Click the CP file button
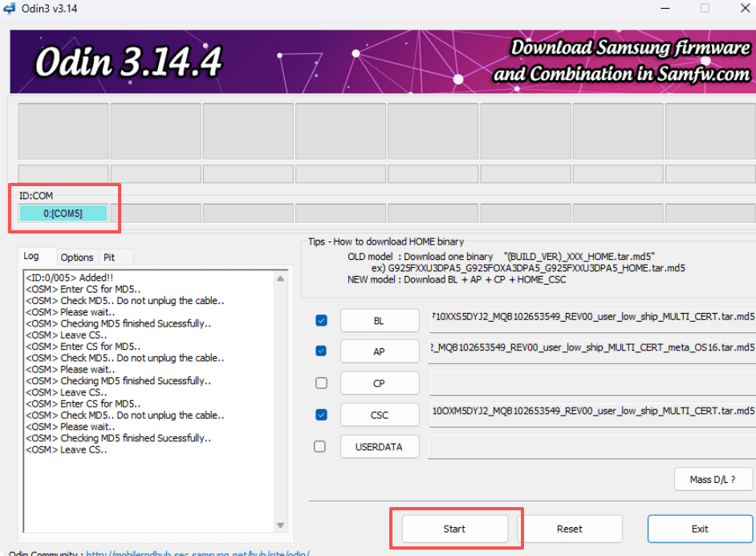756x556 pixels. (x=380, y=384)
